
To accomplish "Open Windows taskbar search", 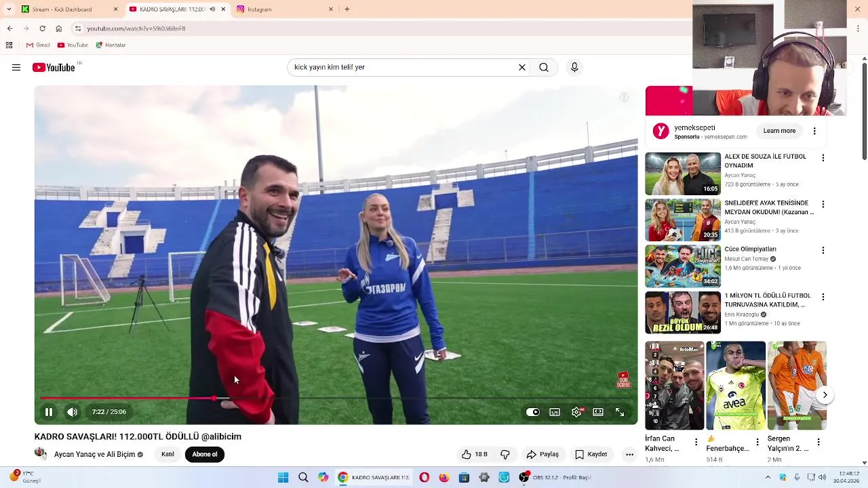I will tap(303, 477).
